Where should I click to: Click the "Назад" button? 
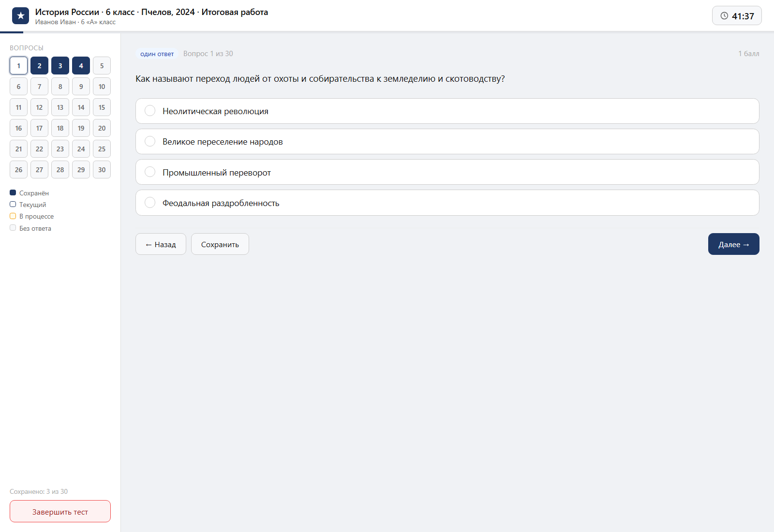(x=161, y=244)
